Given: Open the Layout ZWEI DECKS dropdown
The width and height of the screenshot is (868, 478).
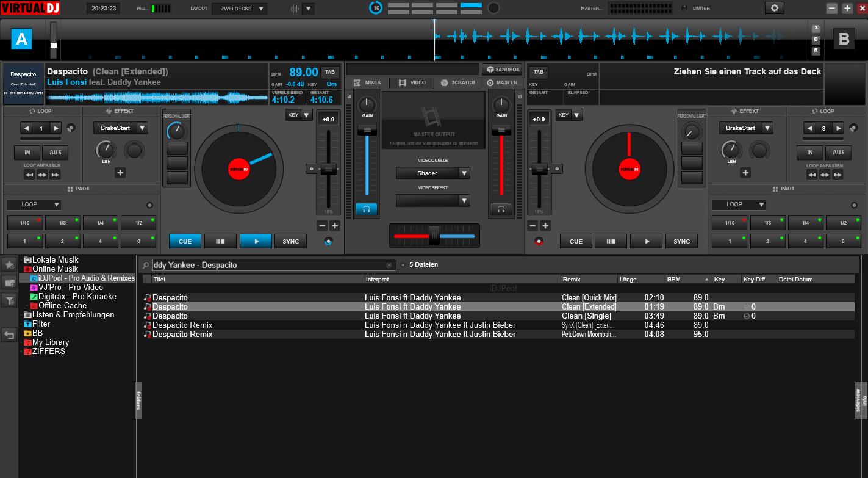Looking at the screenshot, I should [x=240, y=9].
